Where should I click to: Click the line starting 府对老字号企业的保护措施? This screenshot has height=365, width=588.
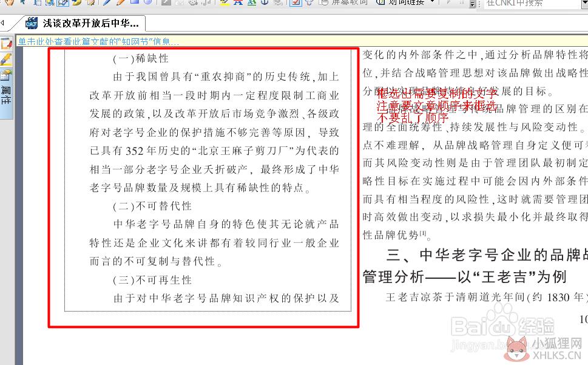(x=214, y=132)
